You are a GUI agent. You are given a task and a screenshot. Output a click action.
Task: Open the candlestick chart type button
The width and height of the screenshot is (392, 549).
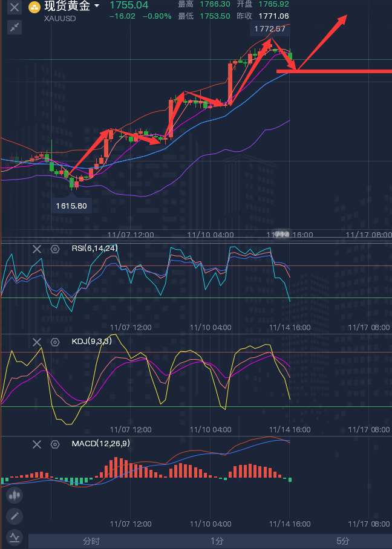15,495
